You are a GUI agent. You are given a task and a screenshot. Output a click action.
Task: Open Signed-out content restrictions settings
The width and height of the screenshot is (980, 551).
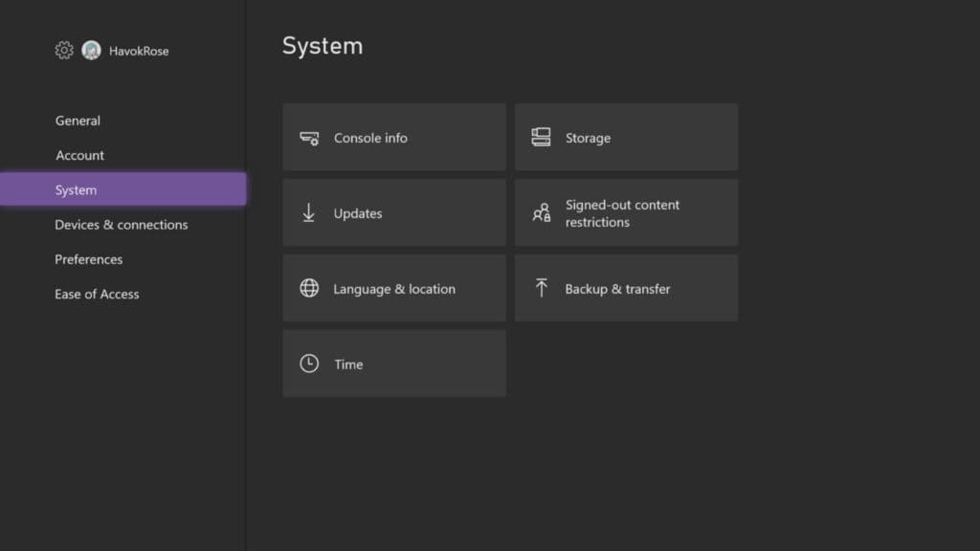(626, 212)
